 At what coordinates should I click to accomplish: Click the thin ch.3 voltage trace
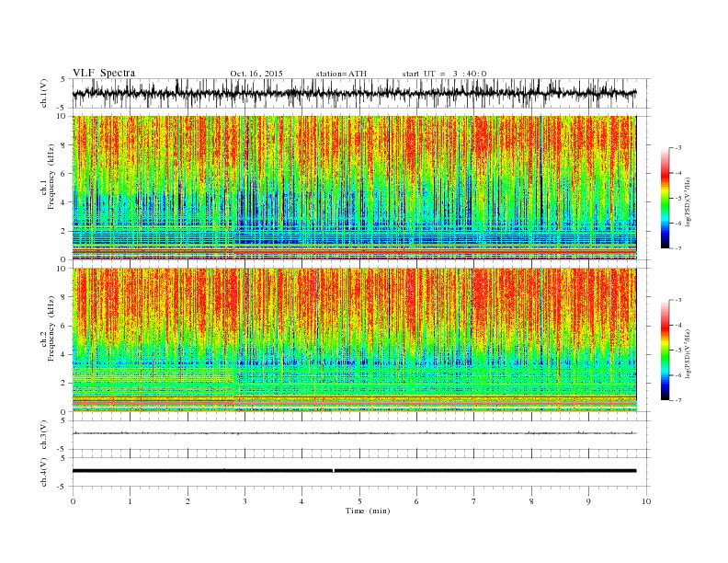[354, 433]
